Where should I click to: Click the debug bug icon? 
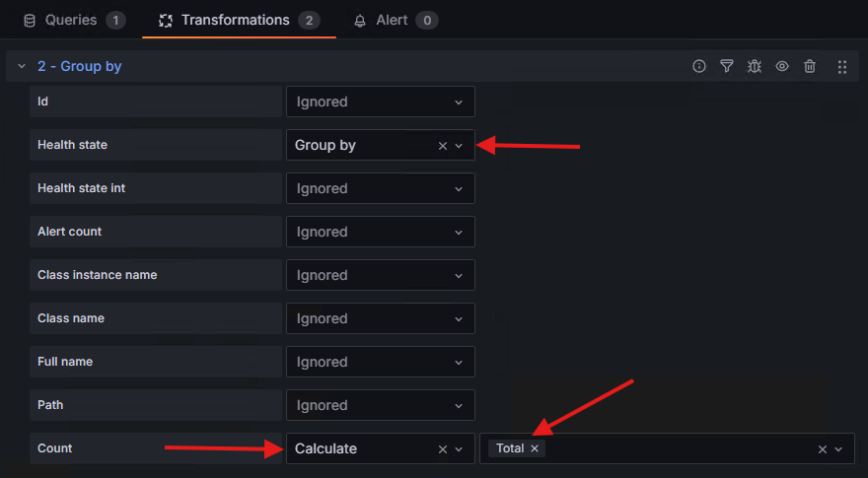[x=755, y=67]
